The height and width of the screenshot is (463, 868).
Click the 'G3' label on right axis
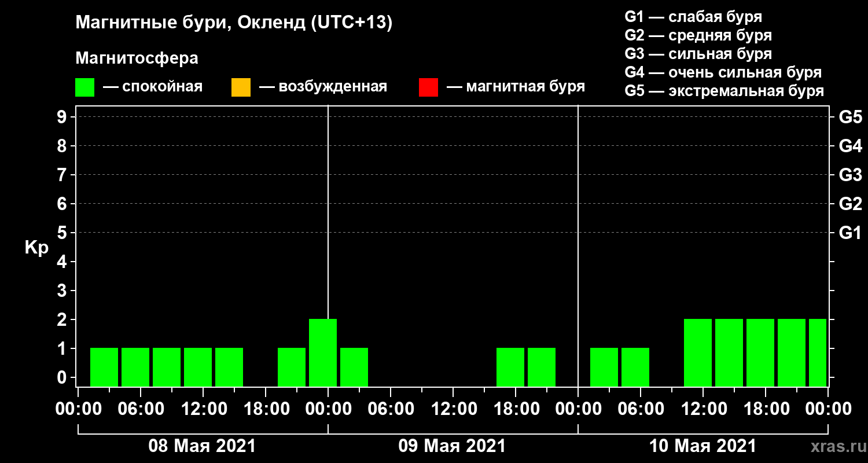click(851, 175)
